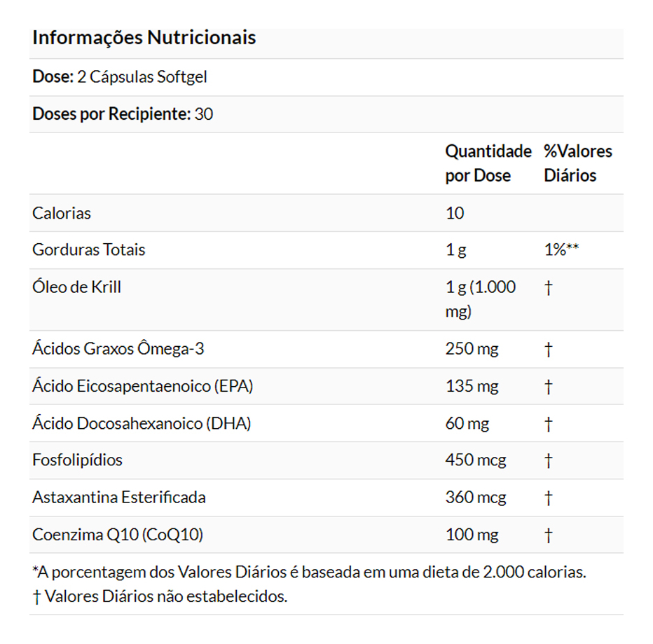Click the 1%** daily value for Gorduras Totais

pos(561,250)
